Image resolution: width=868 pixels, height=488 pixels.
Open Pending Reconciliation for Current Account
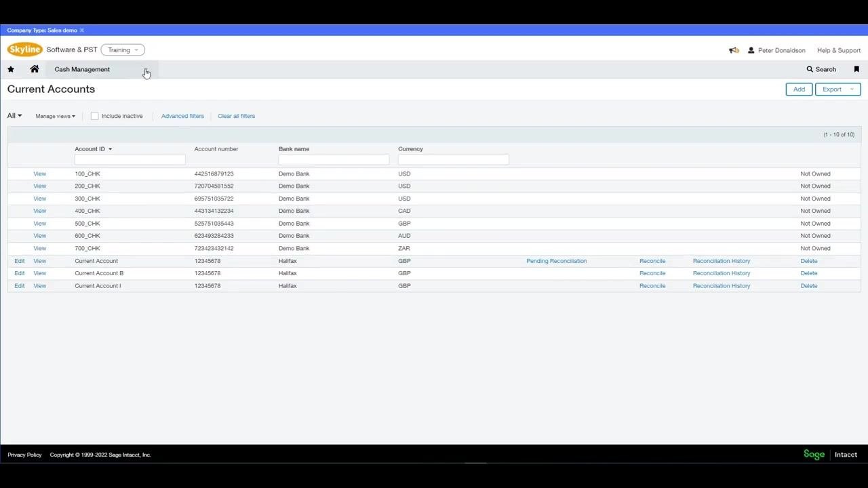pos(557,261)
